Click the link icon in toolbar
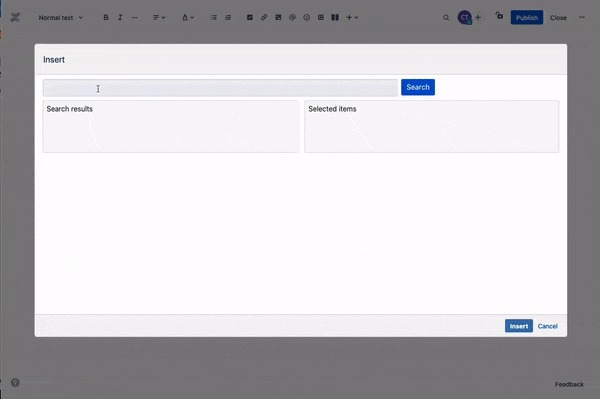The width and height of the screenshot is (600, 399). coord(264,18)
